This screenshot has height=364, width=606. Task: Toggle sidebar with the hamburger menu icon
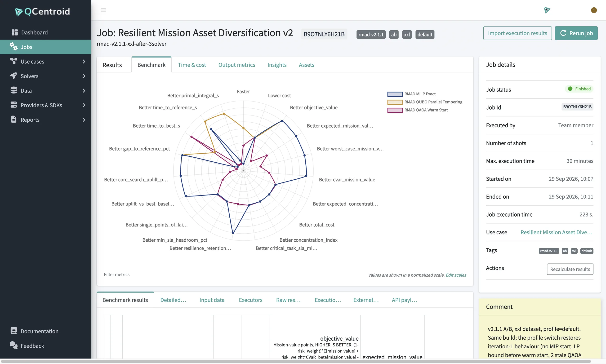103,10
